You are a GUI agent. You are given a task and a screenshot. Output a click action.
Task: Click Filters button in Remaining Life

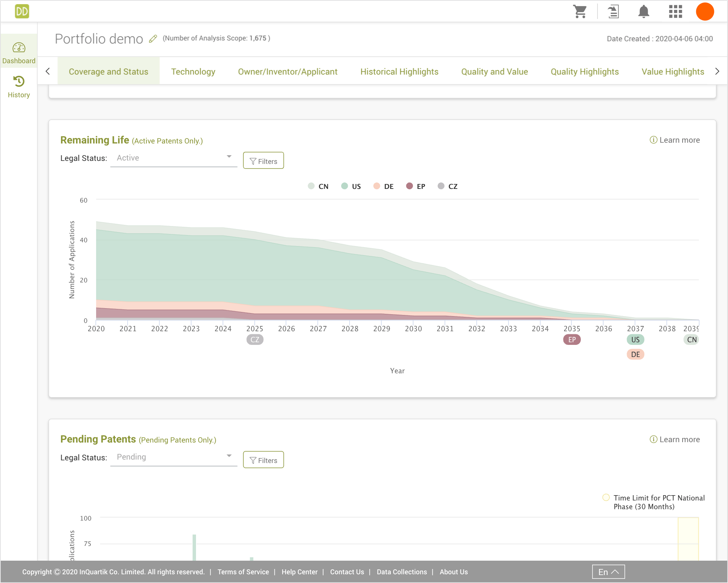263,161
